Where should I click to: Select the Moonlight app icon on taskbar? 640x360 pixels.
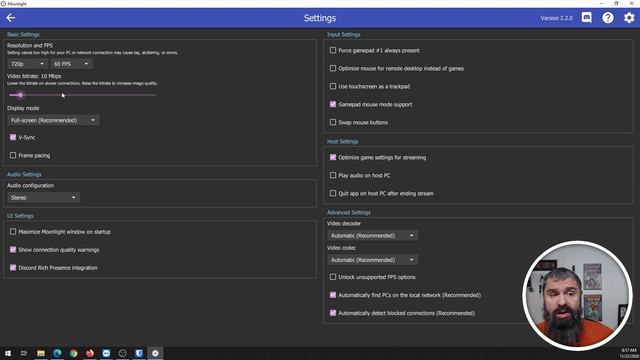[x=155, y=353]
